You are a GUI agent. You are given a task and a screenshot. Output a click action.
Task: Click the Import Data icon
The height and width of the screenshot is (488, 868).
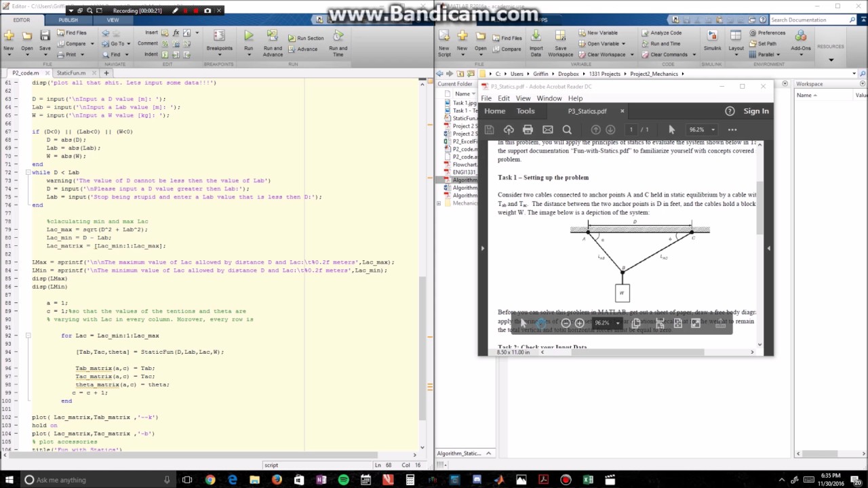(x=536, y=35)
